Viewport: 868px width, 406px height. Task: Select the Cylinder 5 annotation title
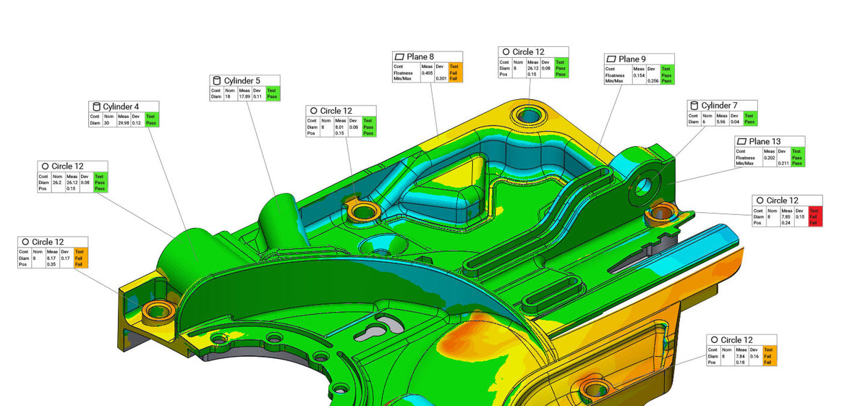coord(242,80)
